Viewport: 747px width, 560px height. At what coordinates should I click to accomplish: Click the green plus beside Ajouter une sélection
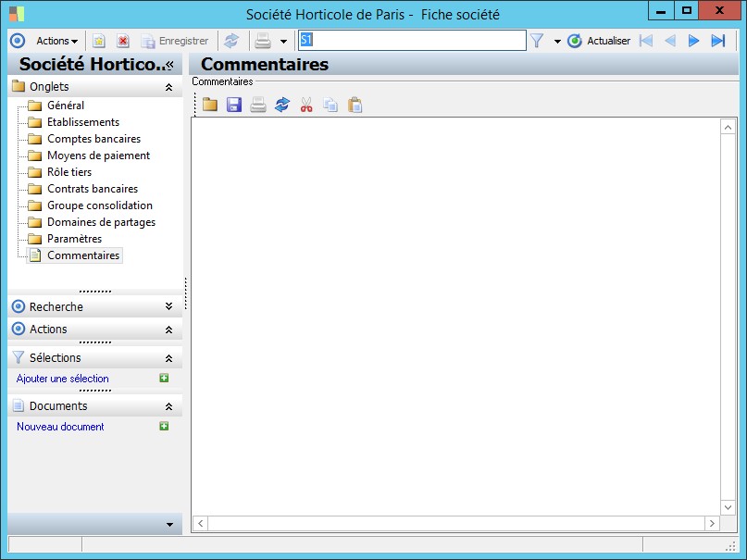(x=164, y=378)
